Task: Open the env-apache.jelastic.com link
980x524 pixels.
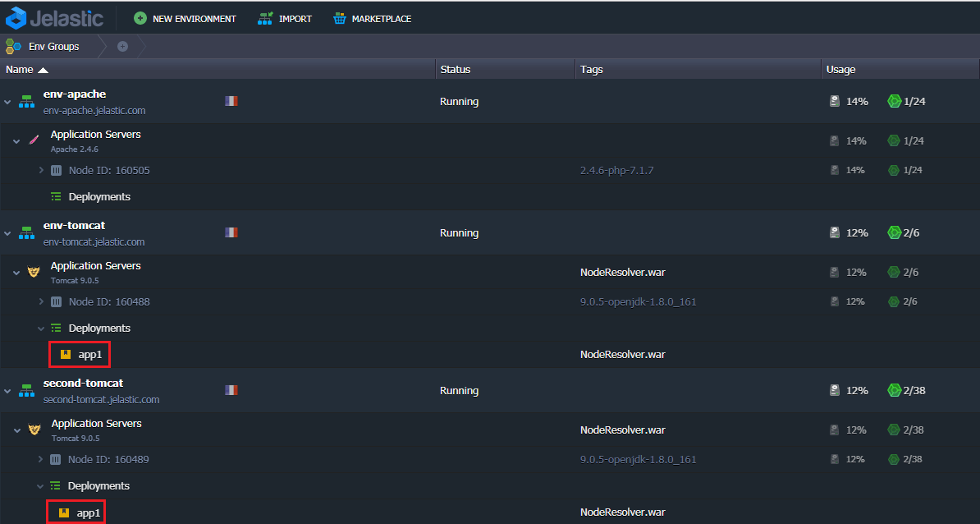Action: (x=94, y=111)
